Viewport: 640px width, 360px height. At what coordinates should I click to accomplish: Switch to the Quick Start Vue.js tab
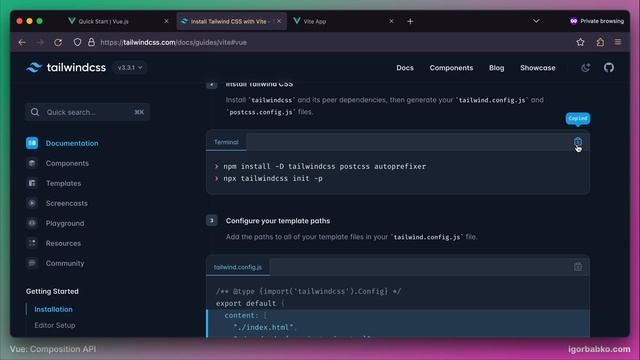pyautogui.click(x=118, y=21)
